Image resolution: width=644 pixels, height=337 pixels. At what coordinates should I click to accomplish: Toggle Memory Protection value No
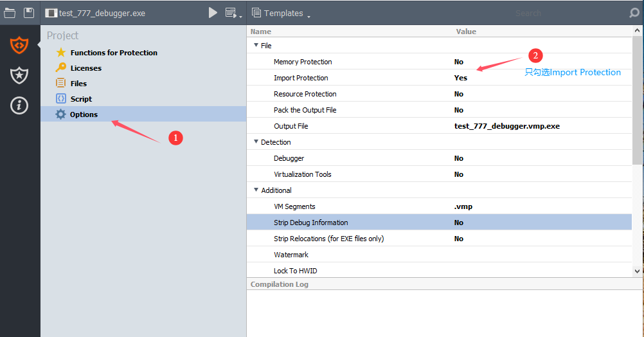coord(458,62)
